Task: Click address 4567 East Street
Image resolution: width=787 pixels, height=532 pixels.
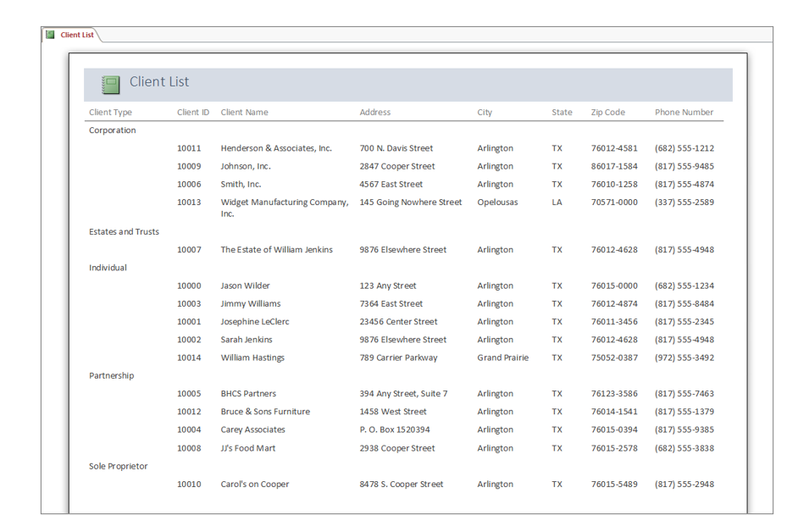Action: (391, 185)
